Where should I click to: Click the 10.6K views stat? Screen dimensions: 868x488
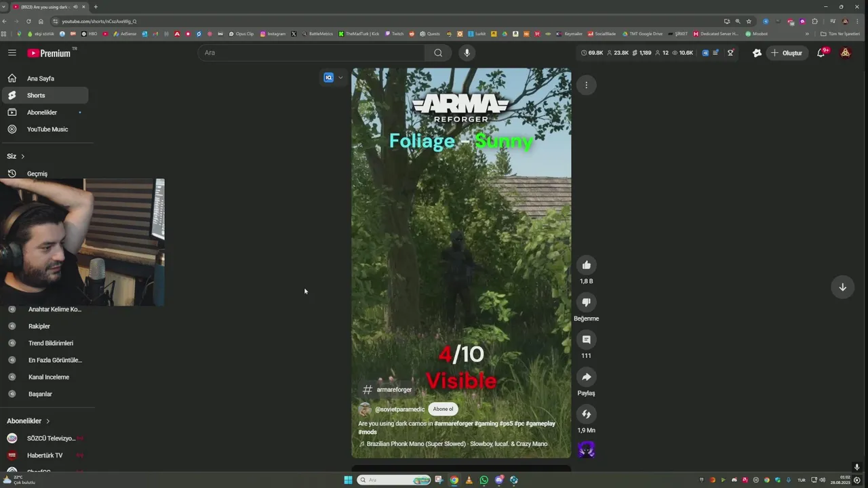682,53
